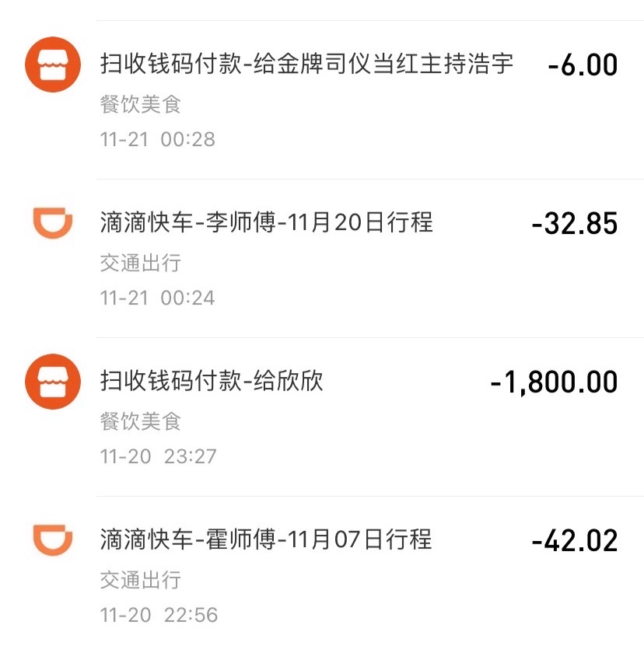Tap the 11-21 00:24 timestamp
The image size is (644, 649).
pyautogui.click(x=158, y=298)
